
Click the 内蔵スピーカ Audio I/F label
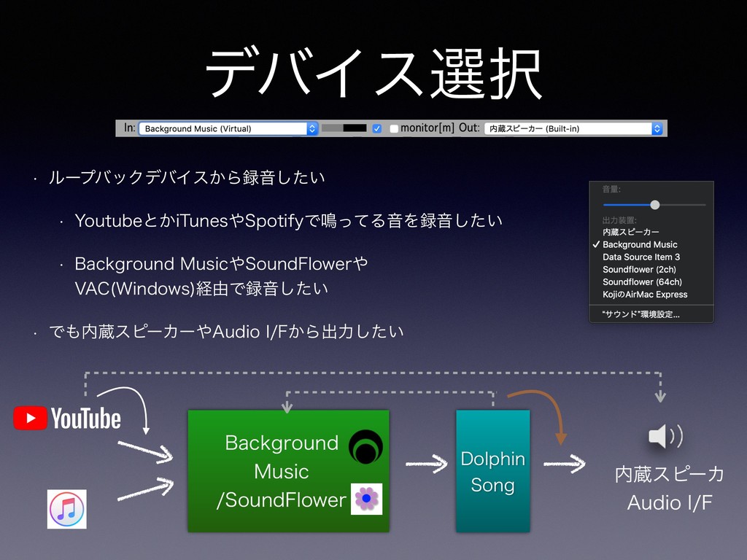pyautogui.click(x=670, y=488)
